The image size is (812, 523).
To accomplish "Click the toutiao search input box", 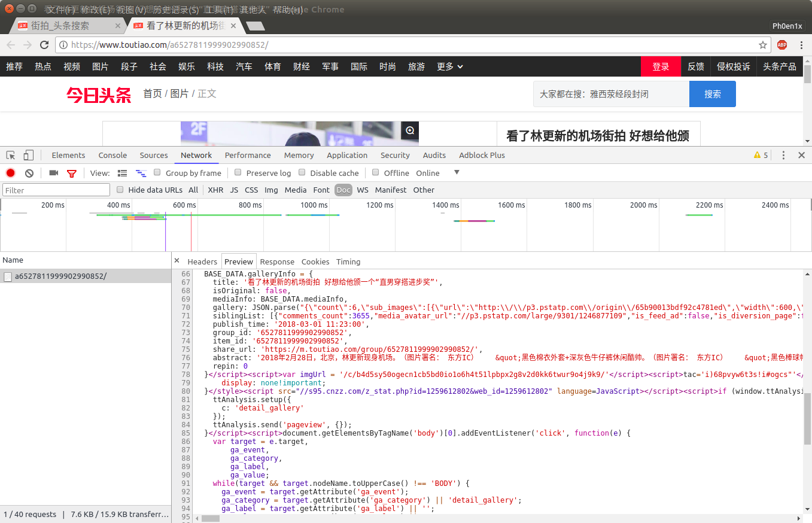I will pos(611,94).
